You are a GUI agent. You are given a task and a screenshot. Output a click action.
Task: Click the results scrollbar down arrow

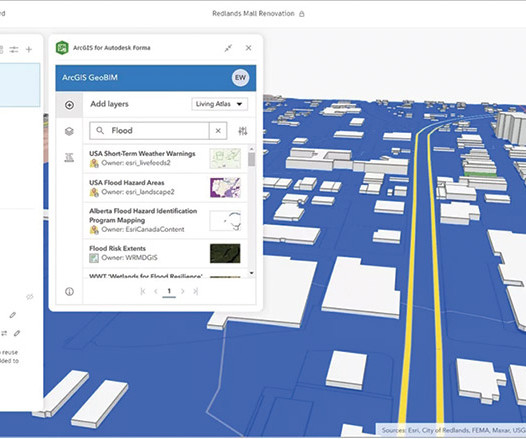pos(251,273)
